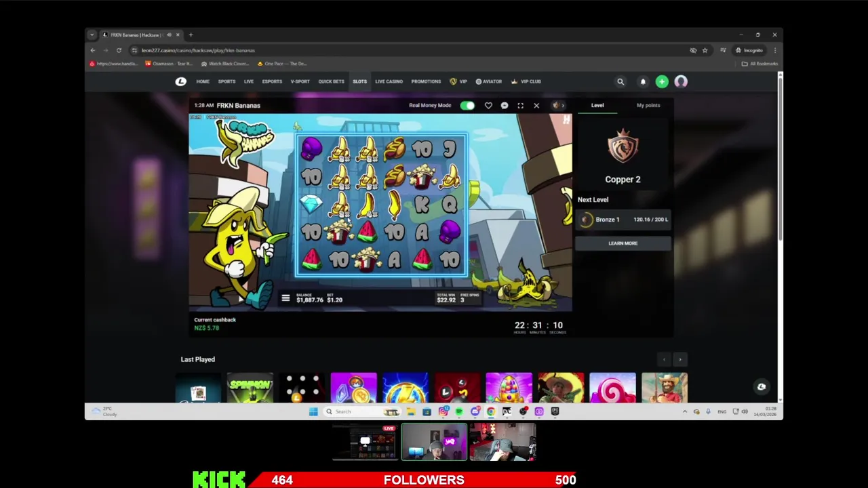Viewport: 868px width, 488px height.
Task: Open the game chat bubble icon
Action: coord(505,105)
